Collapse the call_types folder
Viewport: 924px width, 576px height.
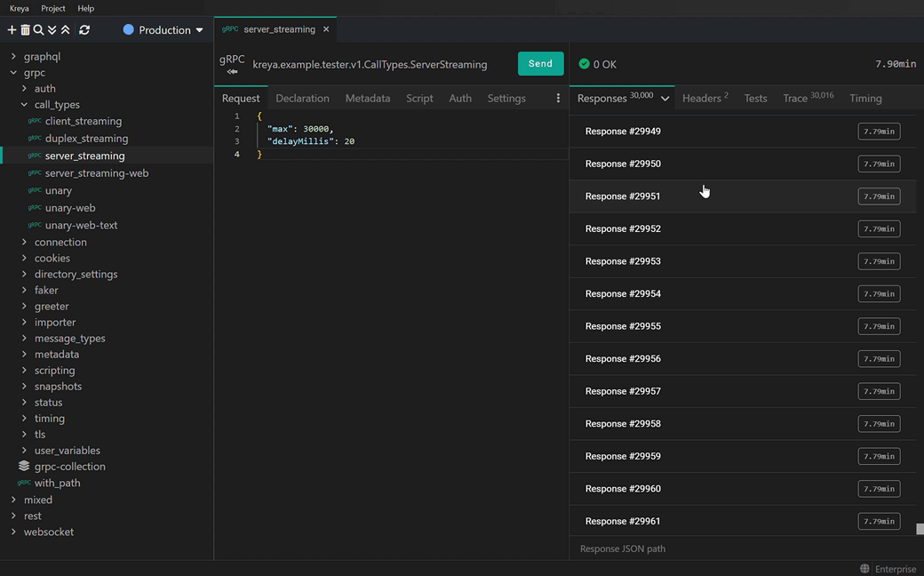tap(25, 105)
